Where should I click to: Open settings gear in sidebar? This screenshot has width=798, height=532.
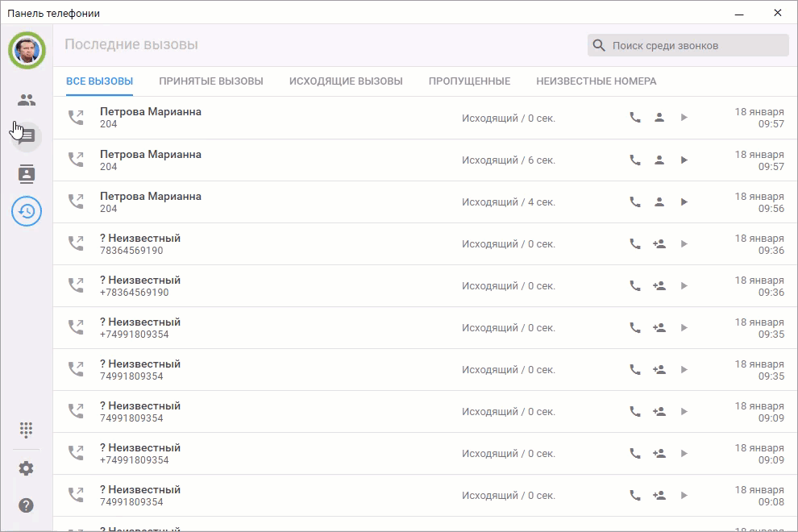[x=27, y=468]
